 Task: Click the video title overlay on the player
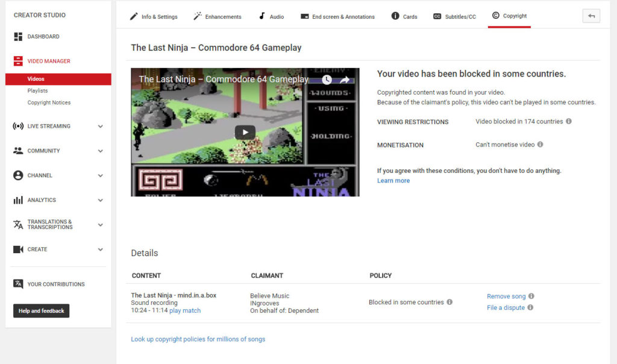(x=224, y=80)
